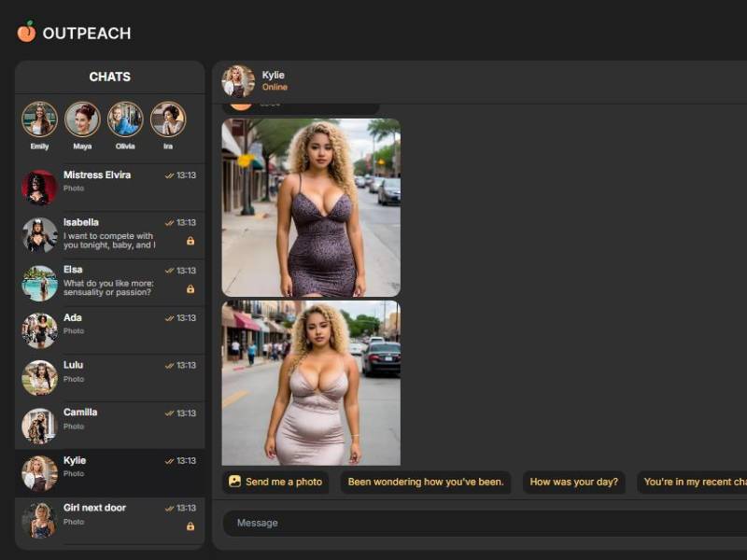The width and height of the screenshot is (747, 560).
Task: Send the "How was your day?" quick reply
Action: 573,483
